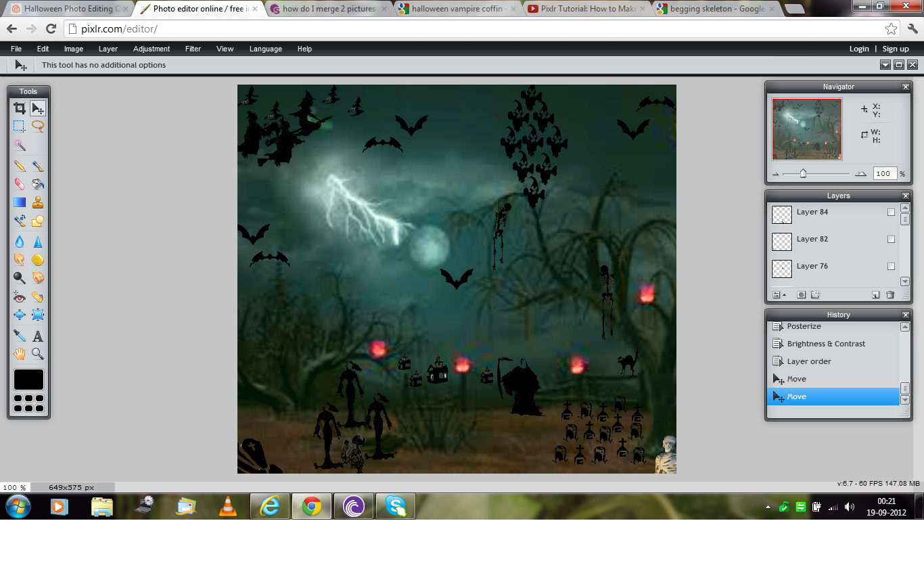924x569 pixels.
Task: Select the Move tool in Tools panel
Action: coord(38,108)
